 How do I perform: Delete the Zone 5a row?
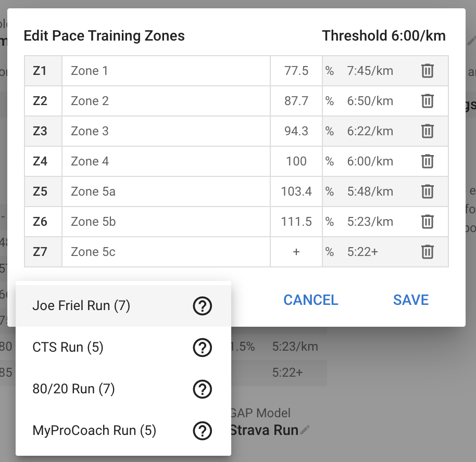(x=428, y=191)
